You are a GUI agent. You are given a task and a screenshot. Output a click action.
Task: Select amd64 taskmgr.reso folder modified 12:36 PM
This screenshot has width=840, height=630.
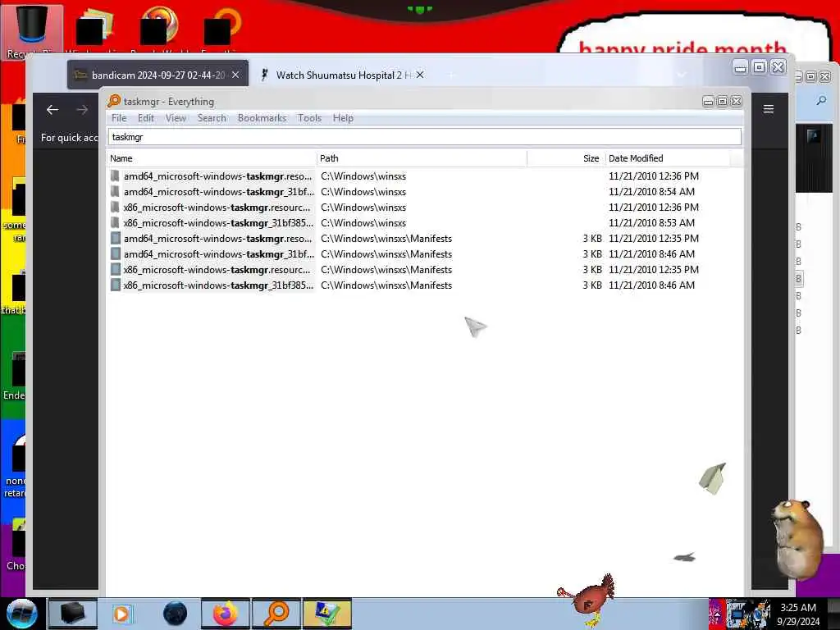coord(425,176)
